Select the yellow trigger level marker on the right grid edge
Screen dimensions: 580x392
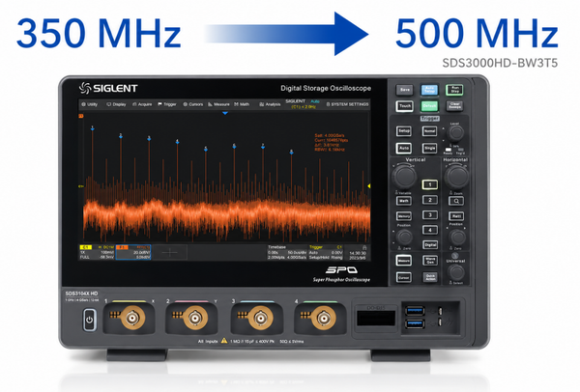(x=369, y=186)
